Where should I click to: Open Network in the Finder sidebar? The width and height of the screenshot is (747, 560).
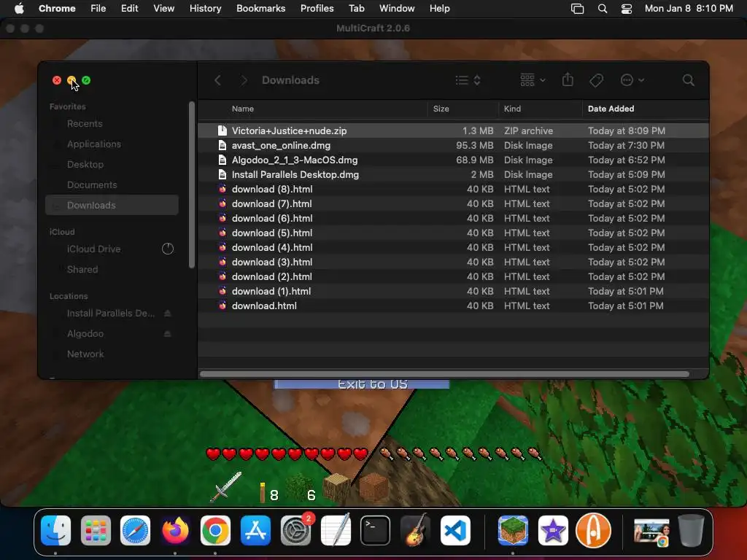pyautogui.click(x=112, y=354)
